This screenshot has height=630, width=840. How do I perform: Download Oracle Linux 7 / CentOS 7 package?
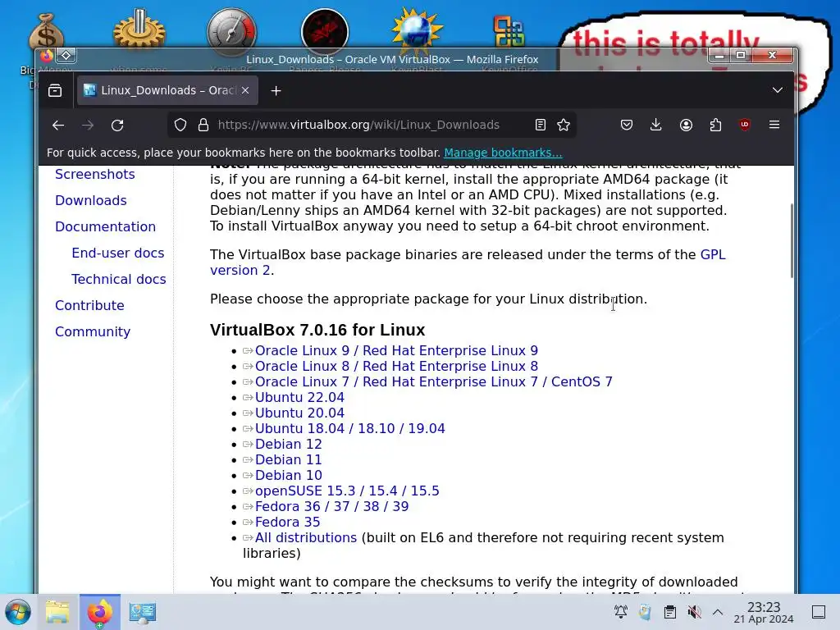coord(433,382)
